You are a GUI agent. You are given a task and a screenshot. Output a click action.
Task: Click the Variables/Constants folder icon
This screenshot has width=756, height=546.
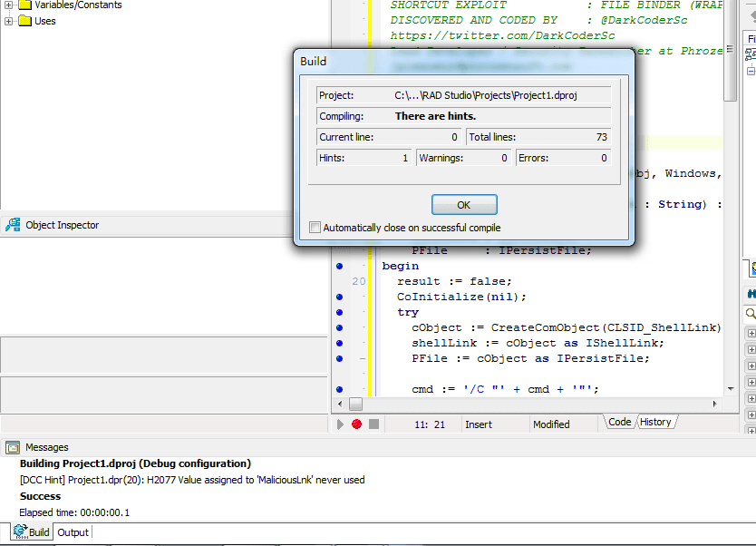(24, 5)
